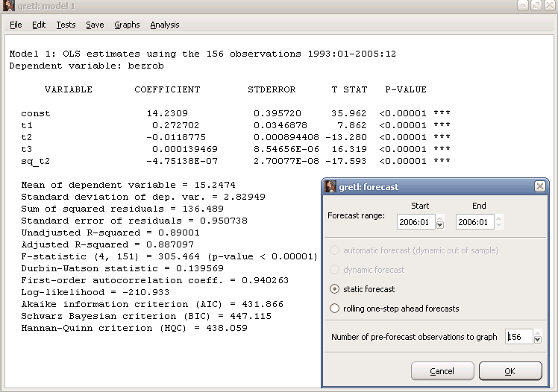Open the Edit menu
The height and width of the screenshot is (392, 558).
(x=39, y=25)
